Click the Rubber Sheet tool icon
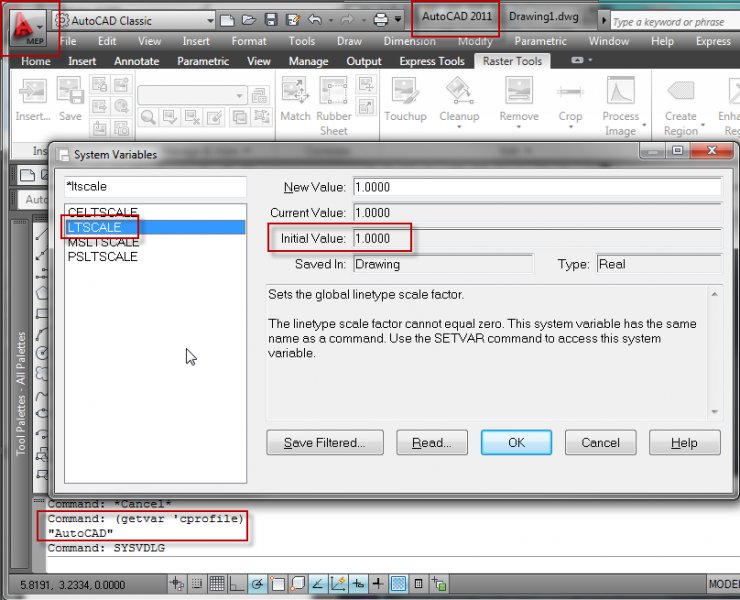This screenshot has width=740, height=600. coord(334,91)
